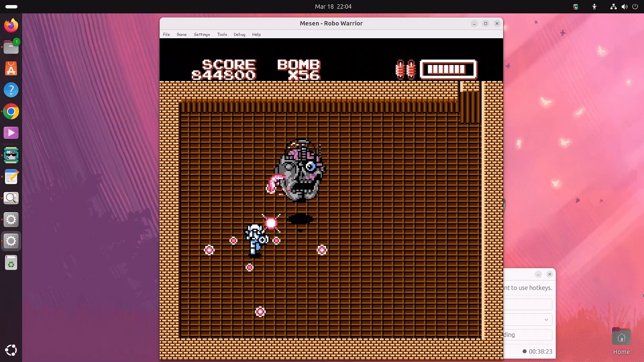644x362 pixels.
Task: Click the field ending in "ding"
Action: coord(528,334)
